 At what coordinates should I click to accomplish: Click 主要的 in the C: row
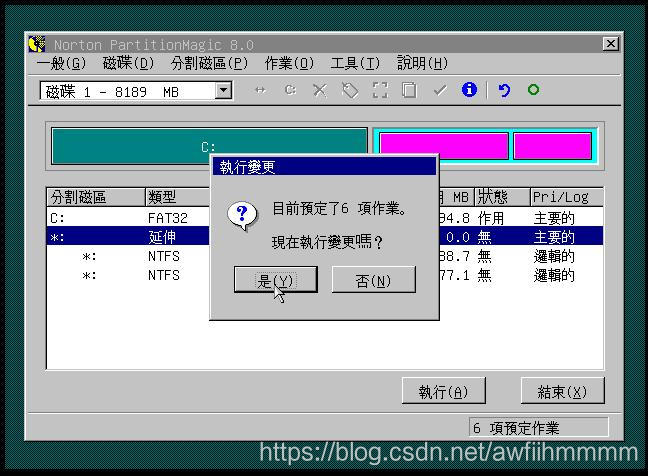click(554, 218)
